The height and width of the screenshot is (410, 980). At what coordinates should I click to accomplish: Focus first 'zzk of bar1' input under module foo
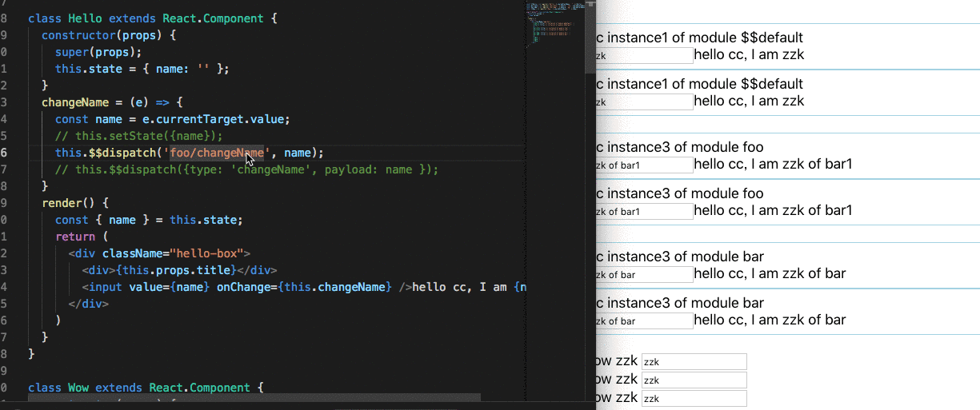643,165
